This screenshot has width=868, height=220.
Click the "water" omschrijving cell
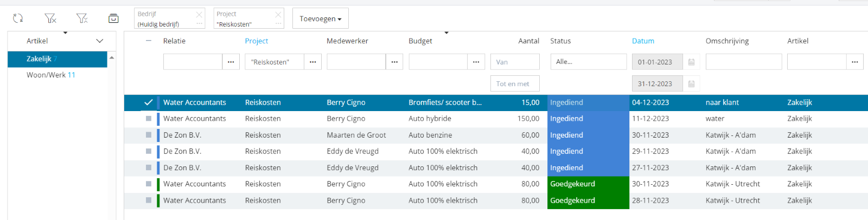click(715, 119)
